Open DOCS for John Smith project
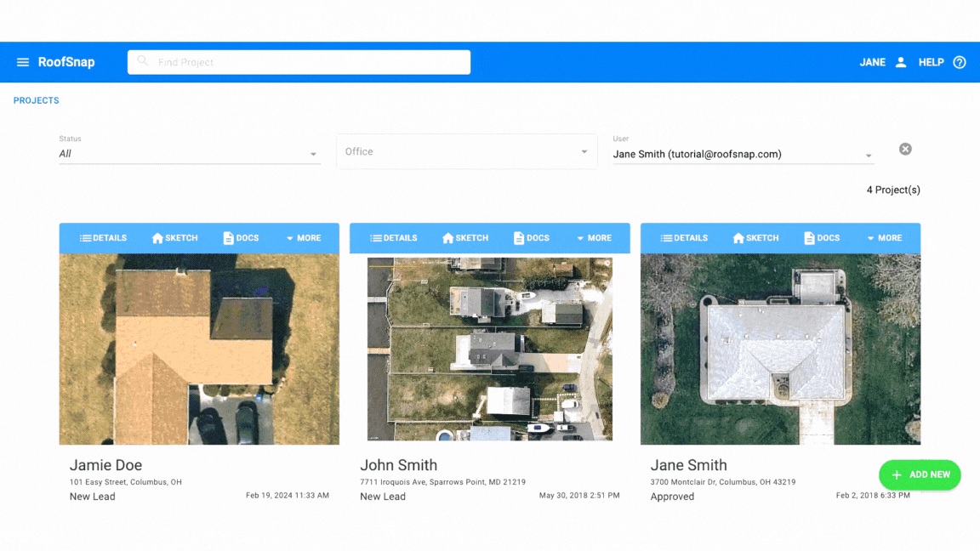The width and height of the screenshot is (980, 551). pyautogui.click(x=531, y=238)
